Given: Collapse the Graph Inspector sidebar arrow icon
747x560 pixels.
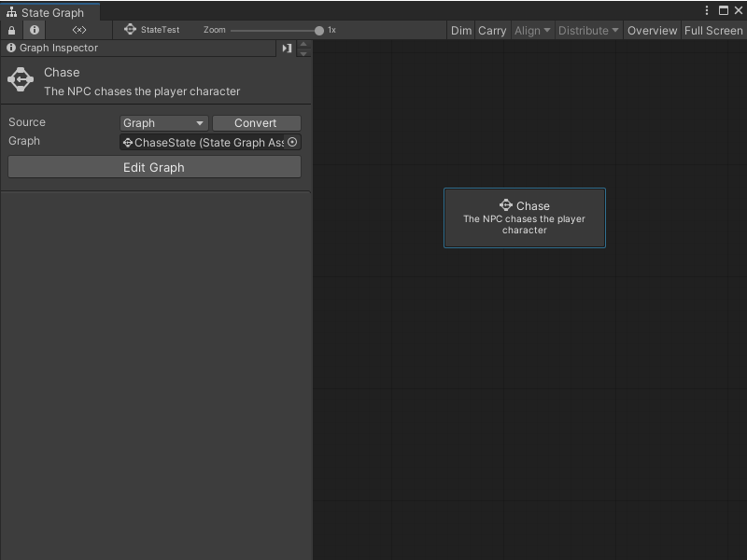Looking at the screenshot, I should coord(287,49).
